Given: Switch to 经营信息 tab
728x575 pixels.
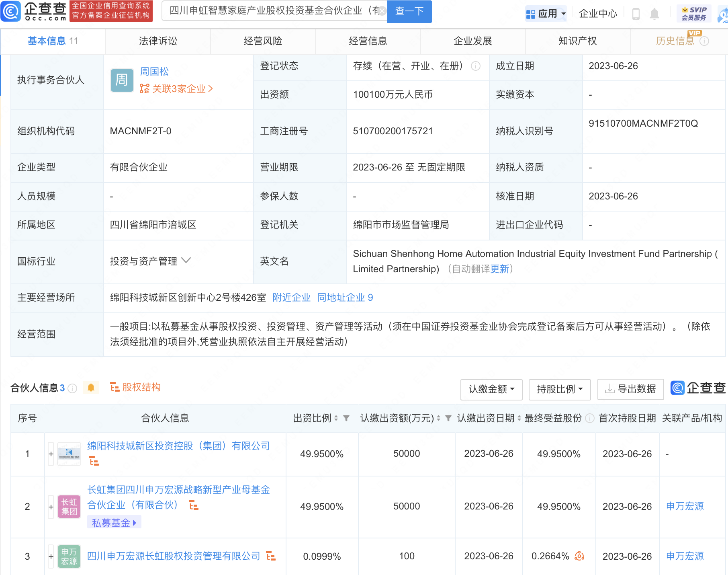Looking at the screenshot, I should tap(368, 41).
